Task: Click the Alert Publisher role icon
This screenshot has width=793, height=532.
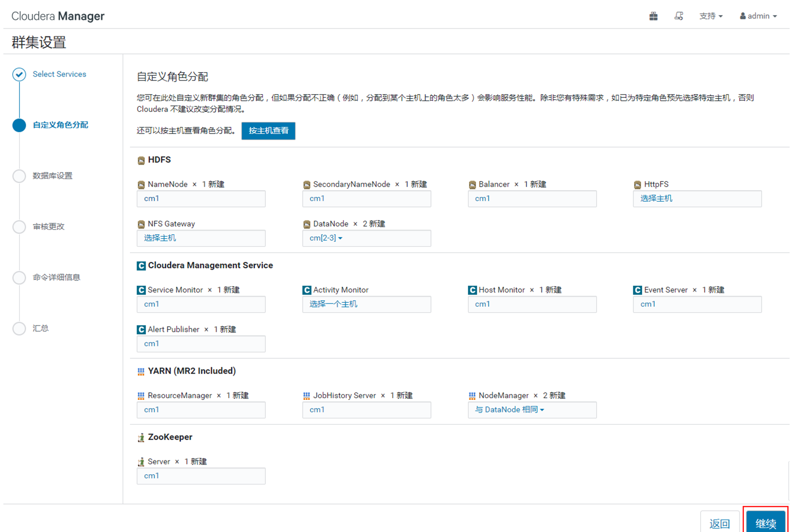Action: point(141,329)
